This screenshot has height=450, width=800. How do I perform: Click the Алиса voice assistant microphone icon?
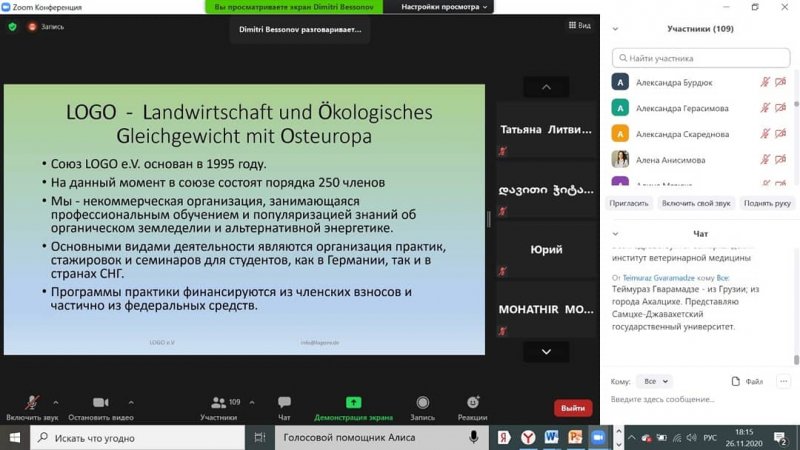click(x=473, y=437)
